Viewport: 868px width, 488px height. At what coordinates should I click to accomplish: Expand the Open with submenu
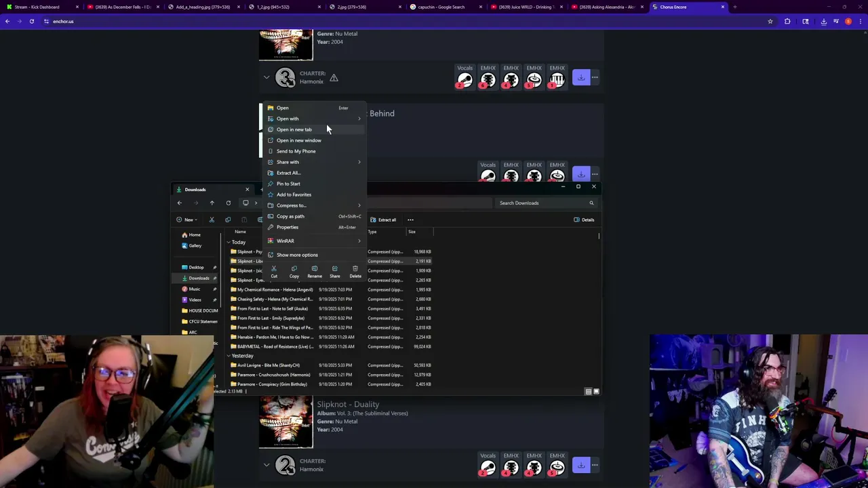pyautogui.click(x=315, y=119)
